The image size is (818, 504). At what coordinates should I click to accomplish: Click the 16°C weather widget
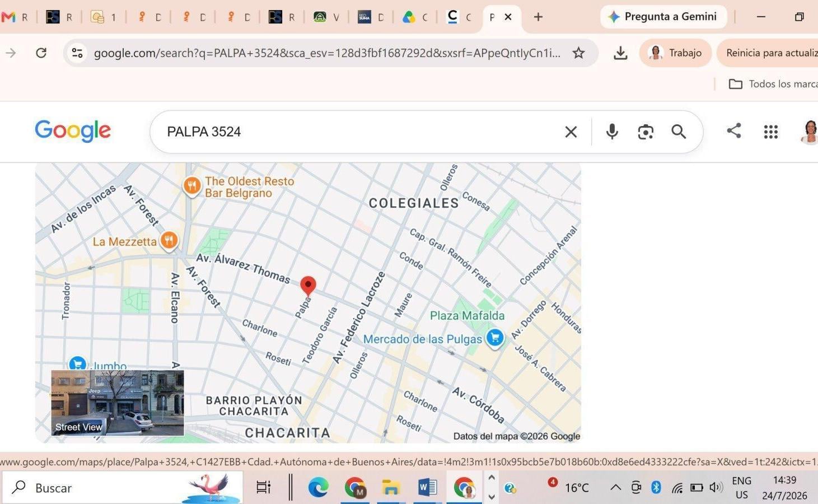click(568, 487)
